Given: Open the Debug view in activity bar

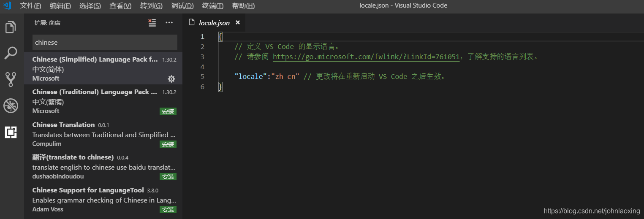Looking at the screenshot, I should click(x=11, y=106).
